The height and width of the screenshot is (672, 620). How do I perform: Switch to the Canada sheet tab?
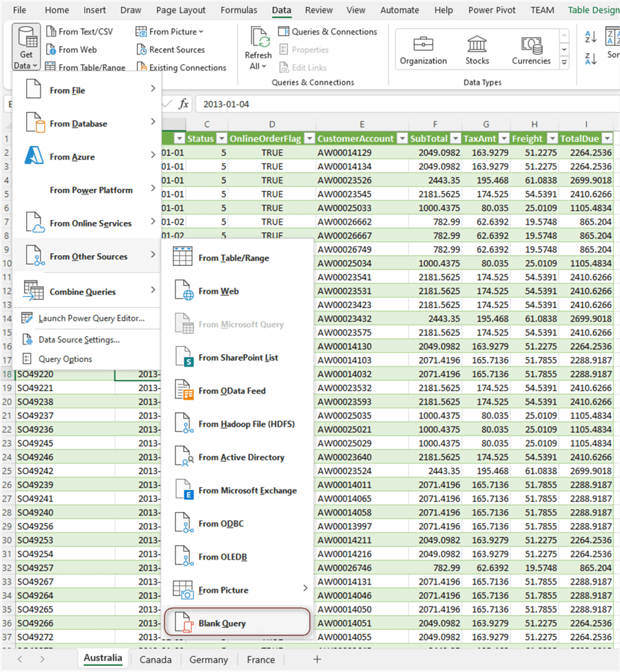(156, 660)
